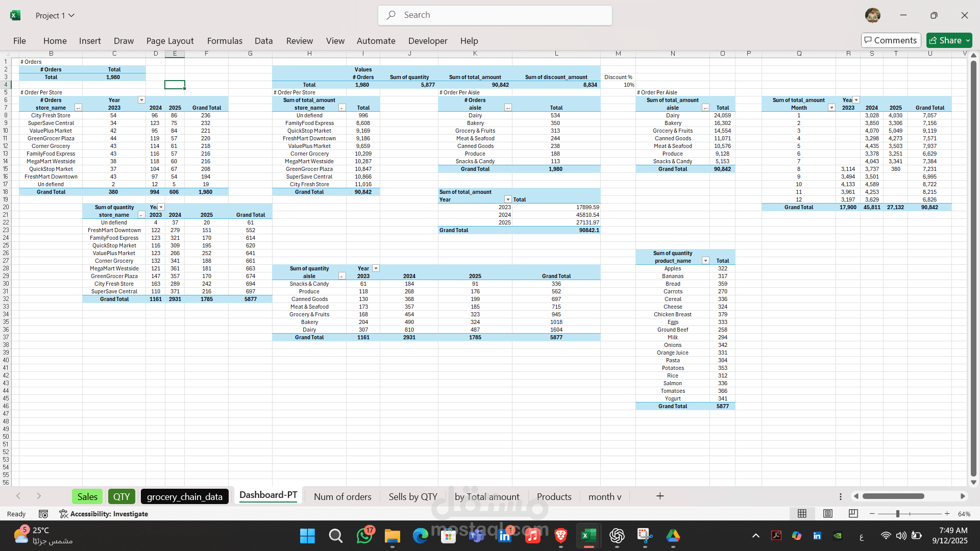Viewport: 980px width, 551px height.
Task: Open store_name filter in # Orders pivot
Action: point(78,108)
